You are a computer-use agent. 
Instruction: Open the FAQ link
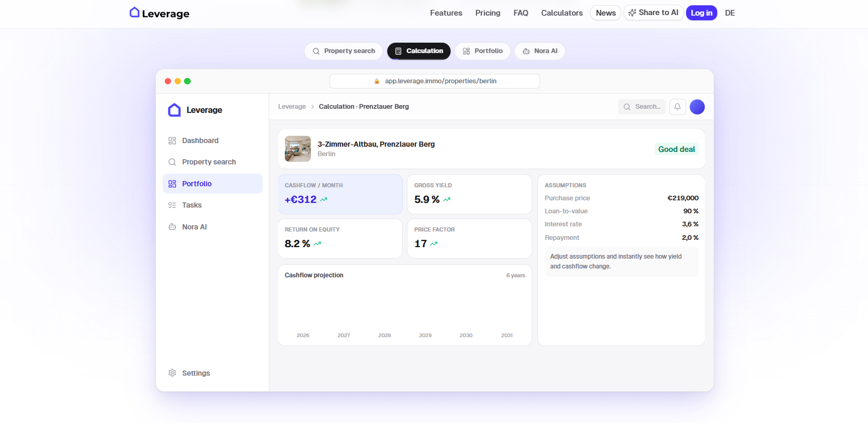pos(521,13)
